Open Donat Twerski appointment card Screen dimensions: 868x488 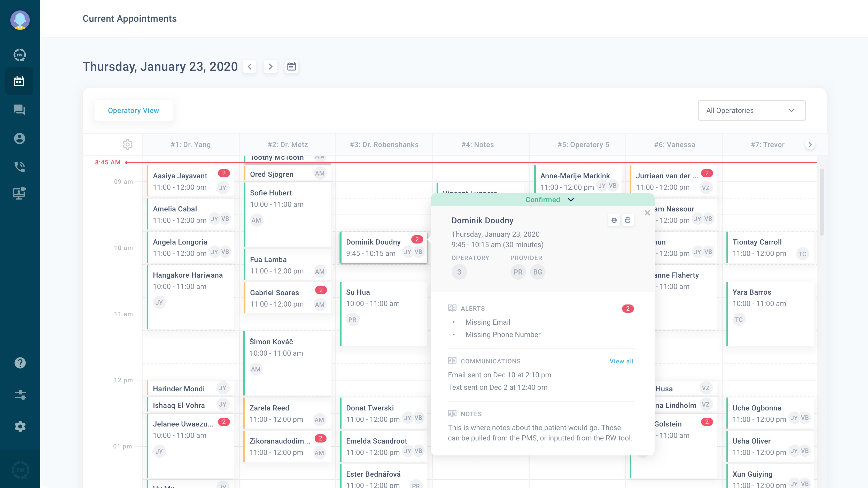point(384,413)
